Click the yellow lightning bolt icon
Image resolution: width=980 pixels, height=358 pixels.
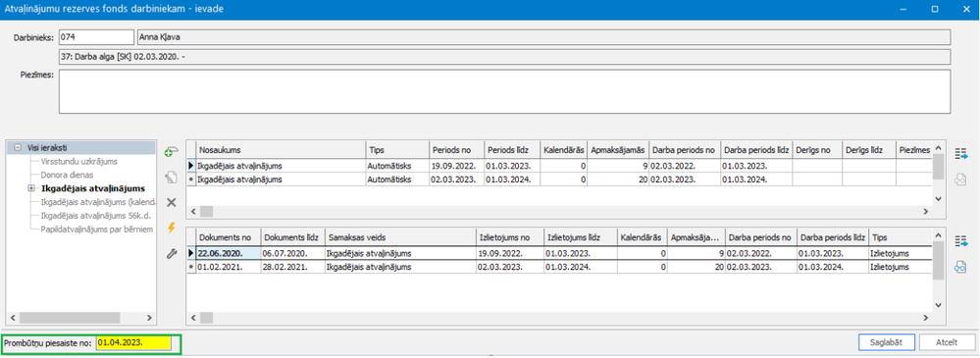[171, 229]
